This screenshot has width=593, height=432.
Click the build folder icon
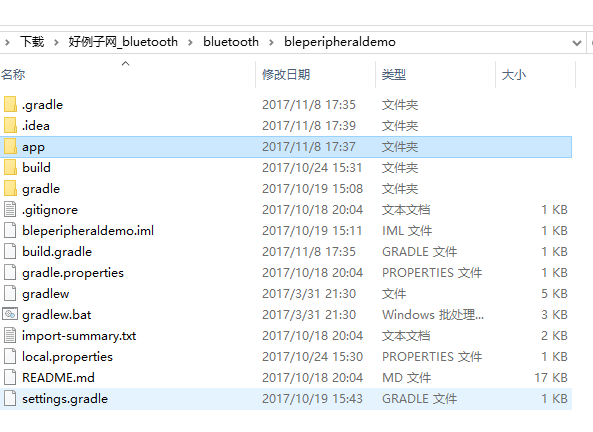point(10,167)
